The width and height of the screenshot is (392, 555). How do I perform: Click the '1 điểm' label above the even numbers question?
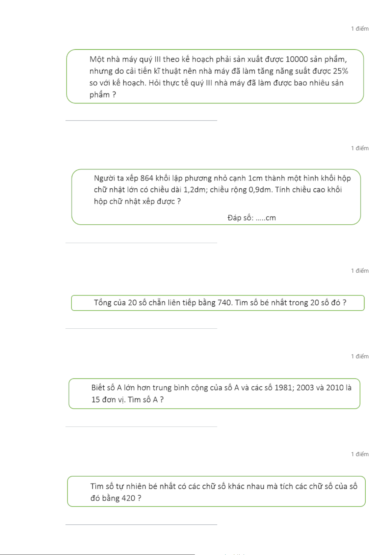pyautogui.click(x=360, y=271)
